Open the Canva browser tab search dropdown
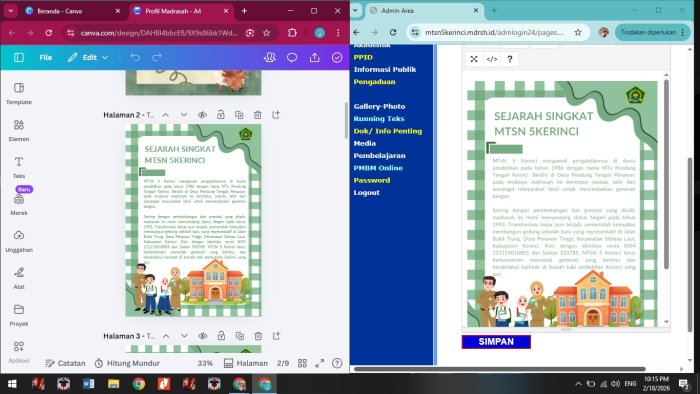The width and height of the screenshot is (700, 394). 10,11
